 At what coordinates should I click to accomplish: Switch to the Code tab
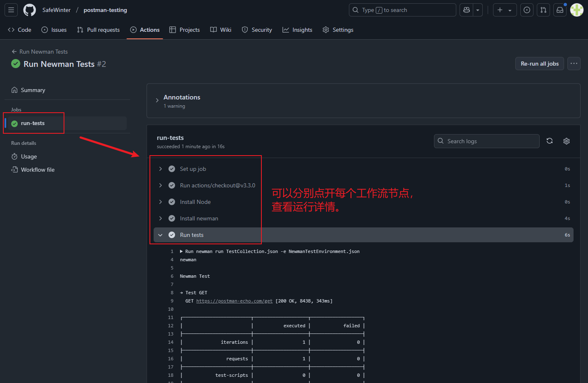click(19, 30)
